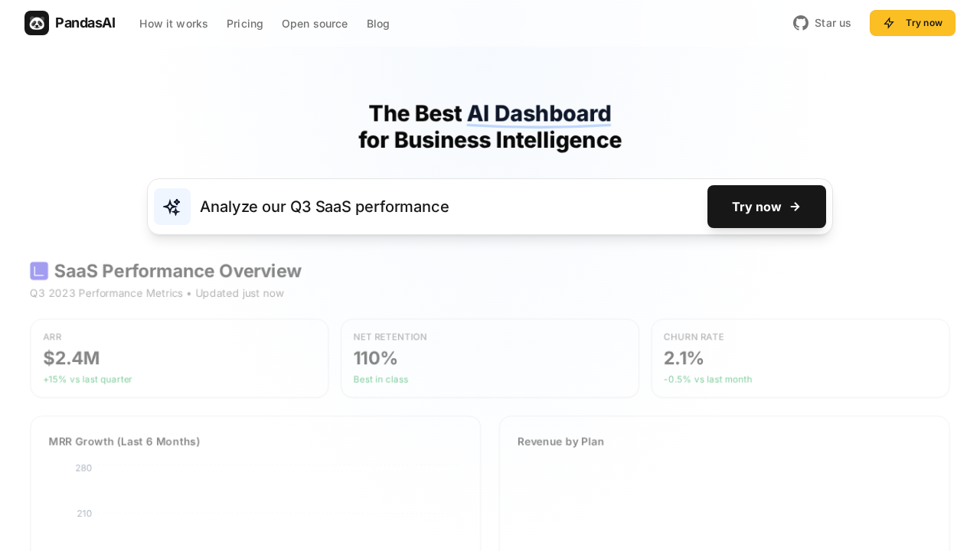Click the GitHub octocat icon
Image resolution: width=980 pixels, height=551 pixels.
coord(801,23)
